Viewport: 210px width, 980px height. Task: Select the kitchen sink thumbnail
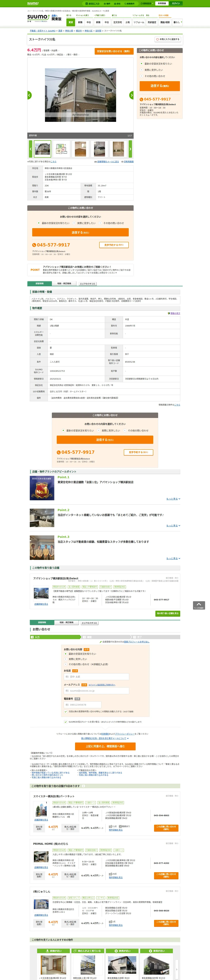point(99,149)
